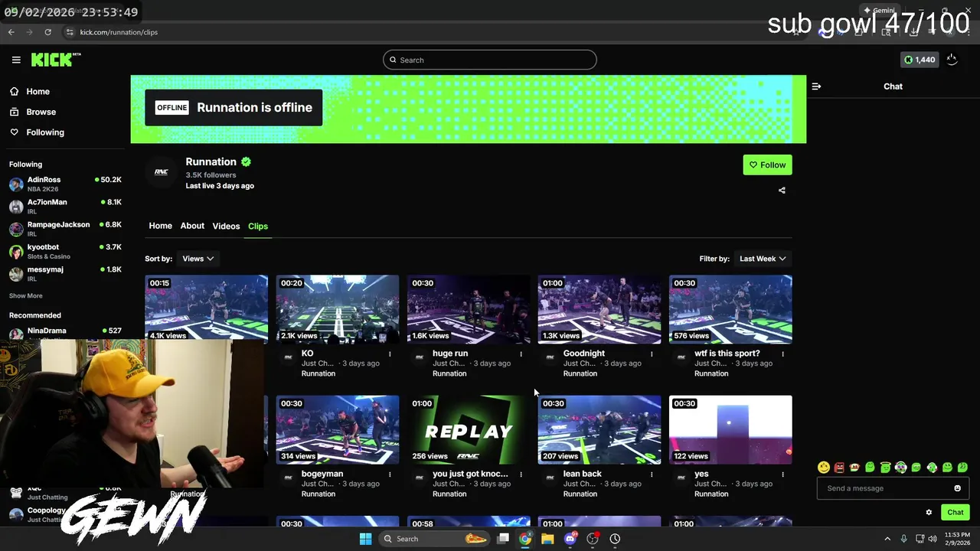Image resolution: width=980 pixels, height=551 pixels.
Task: Open options menu for wtf is this sport clip
Action: tap(782, 354)
